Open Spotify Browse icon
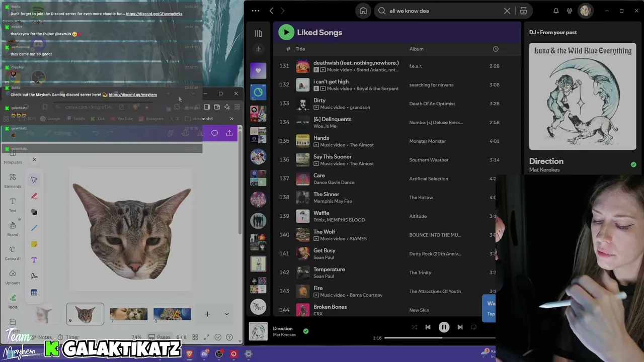Image resolution: width=644 pixels, height=362 pixels. (x=523, y=11)
